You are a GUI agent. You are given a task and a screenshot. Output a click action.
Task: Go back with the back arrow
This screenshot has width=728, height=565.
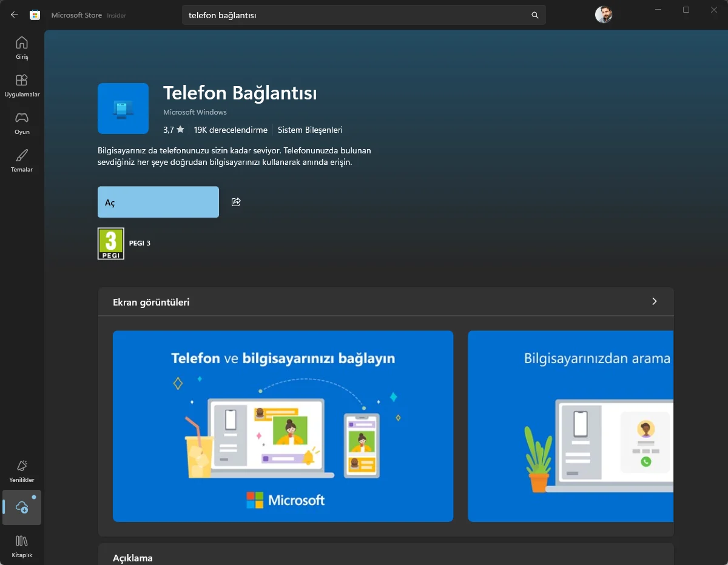15,15
